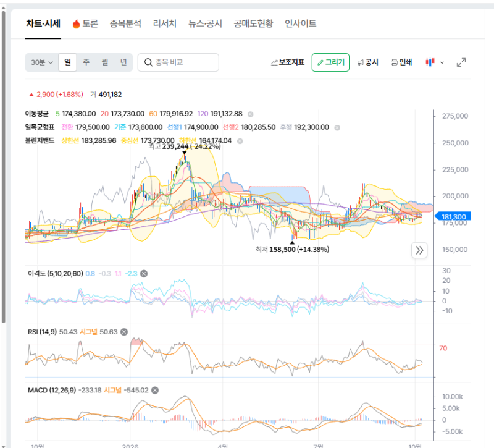Screen dimensions: 494x448
Task: Select the 차트·시세 tab
Action: (43, 23)
